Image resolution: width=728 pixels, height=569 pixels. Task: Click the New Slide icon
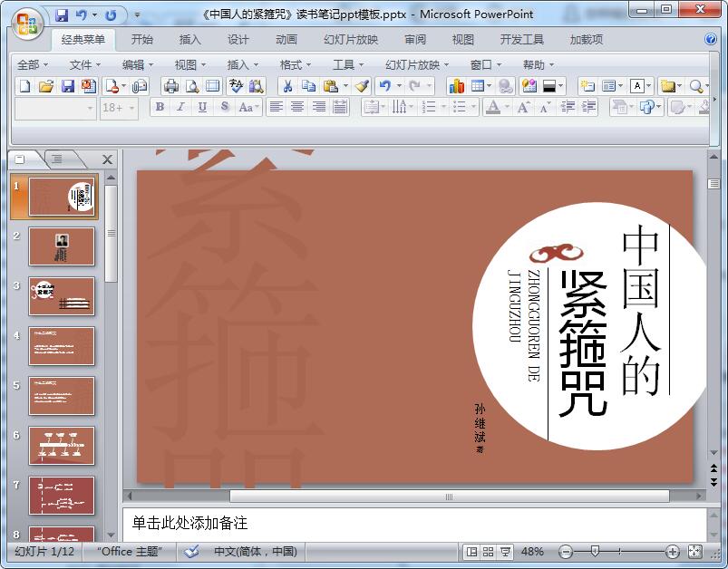[587, 86]
